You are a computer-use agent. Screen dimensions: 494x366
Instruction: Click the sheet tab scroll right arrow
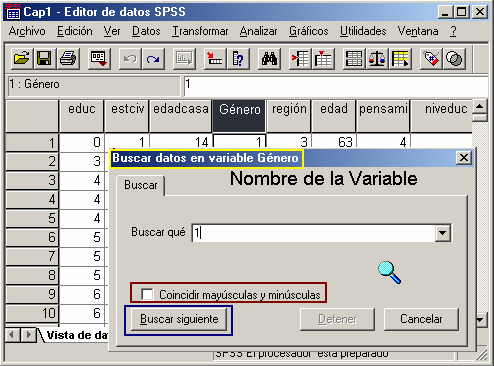(x=28, y=334)
